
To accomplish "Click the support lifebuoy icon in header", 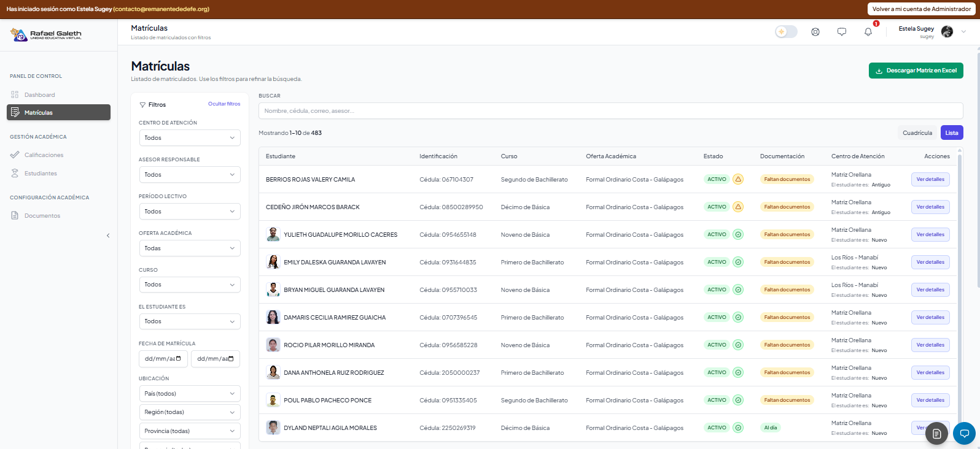I will tap(815, 32).
